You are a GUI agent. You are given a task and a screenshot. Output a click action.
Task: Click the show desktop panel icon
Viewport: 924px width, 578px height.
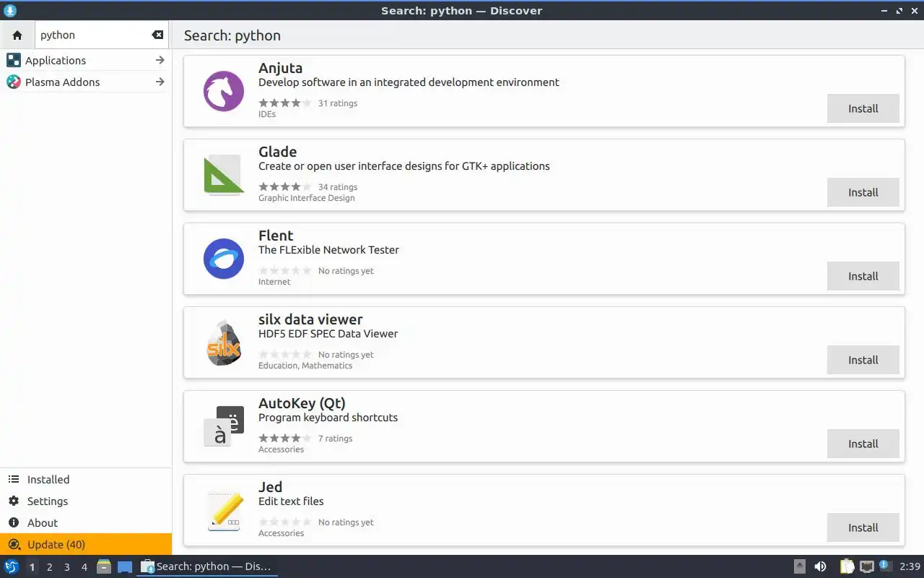coord(125,566)
